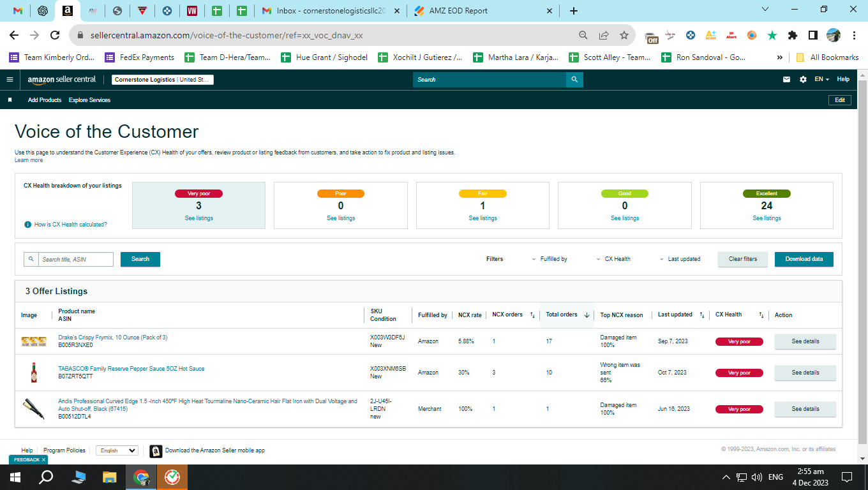Switch to the Gmail Inbox tab
The width and height of the screenshot is (868, 490).
pos(331,11)
